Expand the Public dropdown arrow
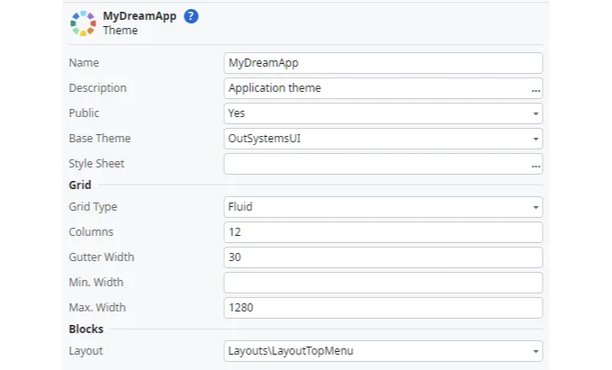The height and width of the screenshot is (370, 612). [536, 114]
